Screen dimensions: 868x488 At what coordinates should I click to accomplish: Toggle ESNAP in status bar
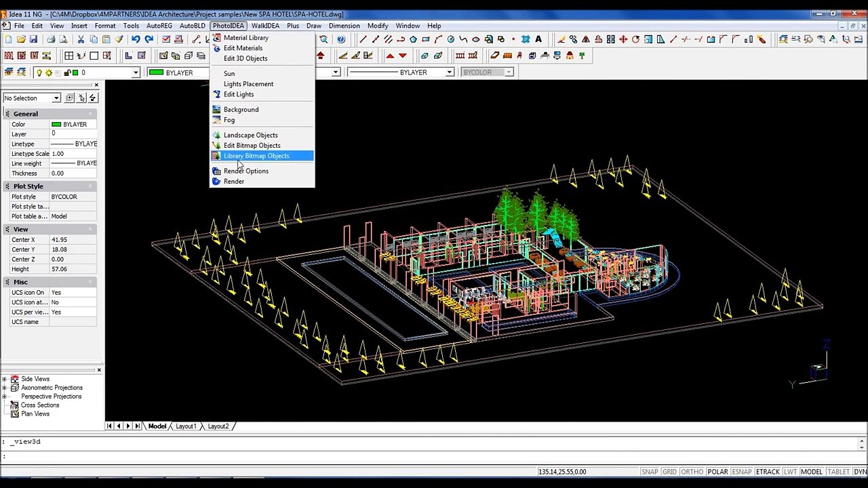(x=742, y=472)
